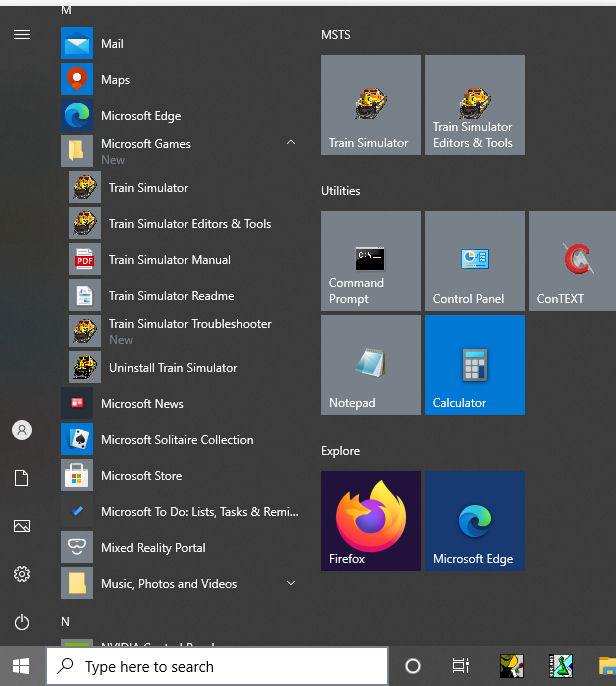The image size is (616, 686).
Task: Open Microsoft News
Action: click(180, 403)
